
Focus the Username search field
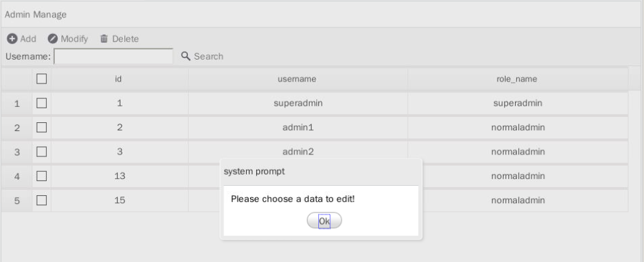tap(114, 56)
